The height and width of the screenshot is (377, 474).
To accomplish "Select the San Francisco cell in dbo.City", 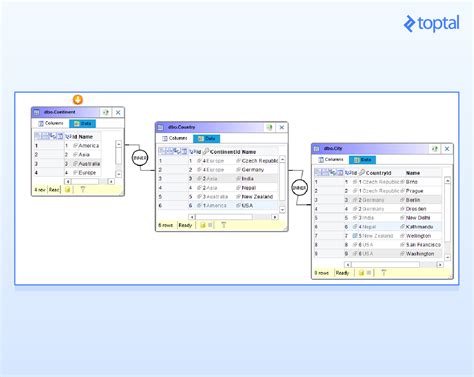I will point(421,245).
